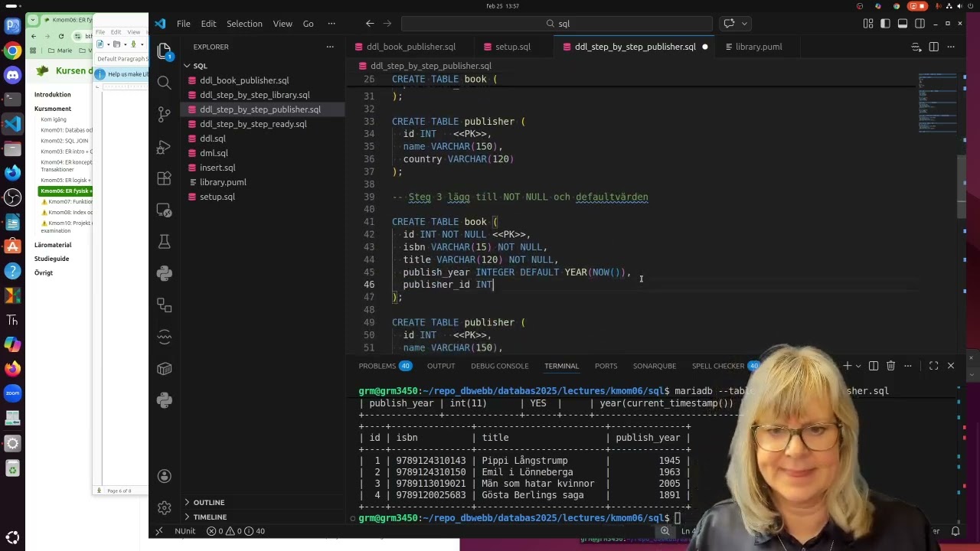980x551 pixels.
Task: Open Google Chrome from the Ubuntu dock
Action: point(12,51)
